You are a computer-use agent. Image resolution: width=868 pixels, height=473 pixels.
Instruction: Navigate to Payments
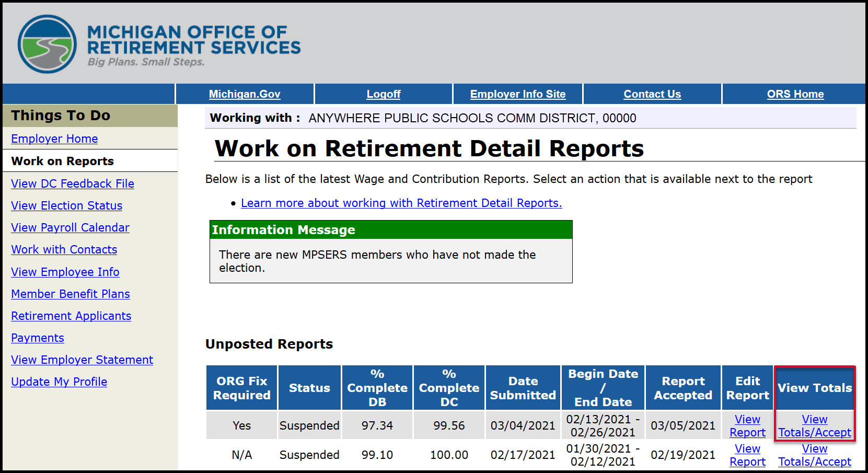tap(37, 338)
